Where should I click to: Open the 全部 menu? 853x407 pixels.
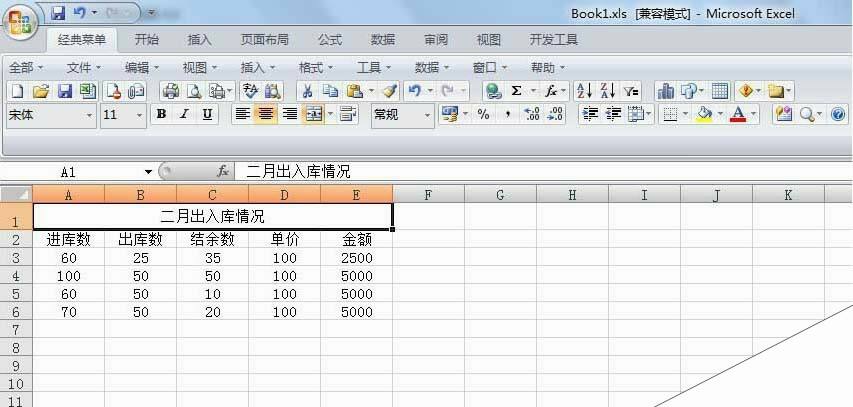pyautogui.click(x=26, y=68)
